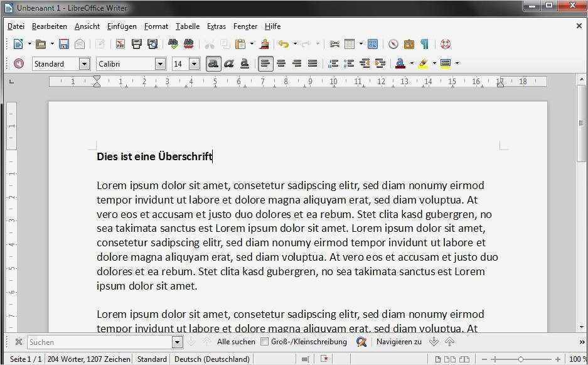Click the Alle suchen button
Image resolution: width=588 pixels, height=365 pixels.
236,342
